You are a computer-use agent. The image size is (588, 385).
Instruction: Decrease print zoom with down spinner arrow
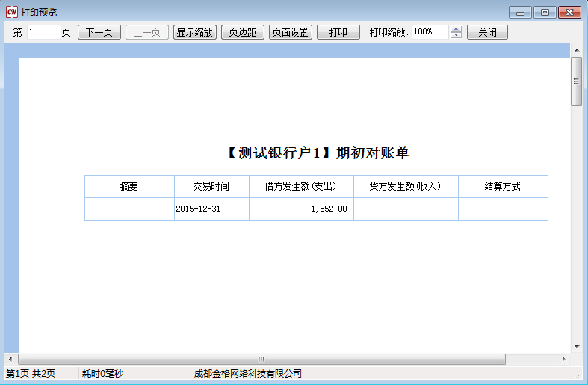[457, 36]
